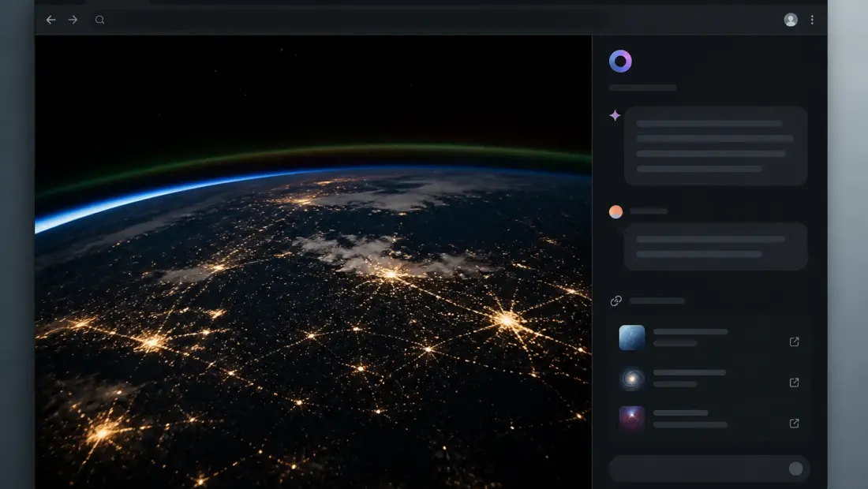Image resolution: width=868 pixels, height=489 pixels.
Task: Click the chain link sources icon
Action: point(616,301)
